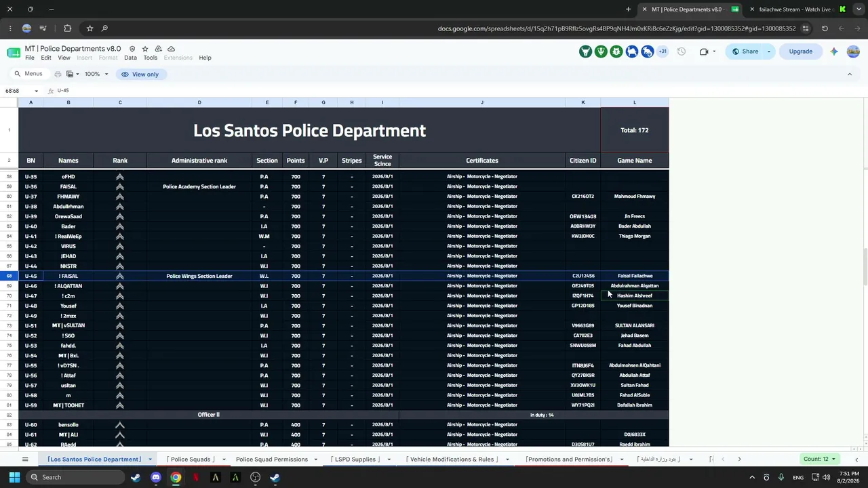
Task: Open LSPD Supplies tab dropdown arrow
Action: [x=389, y=460]
